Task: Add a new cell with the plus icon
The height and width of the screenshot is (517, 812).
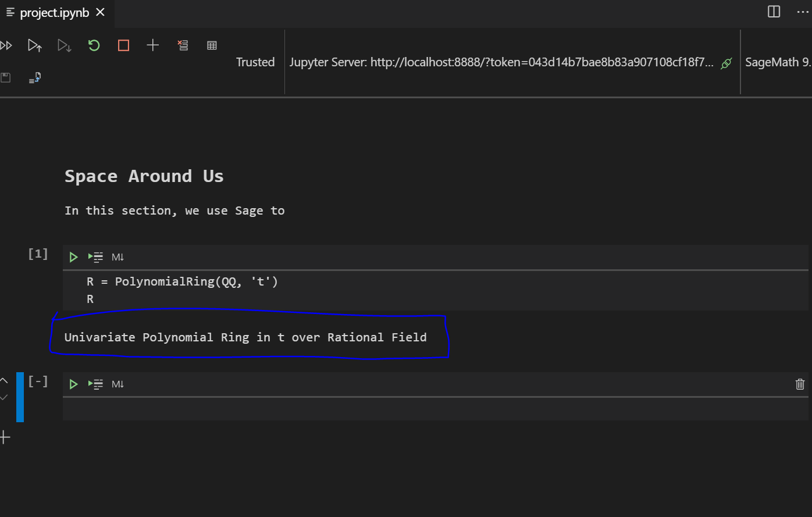Action: coord(153,45)
